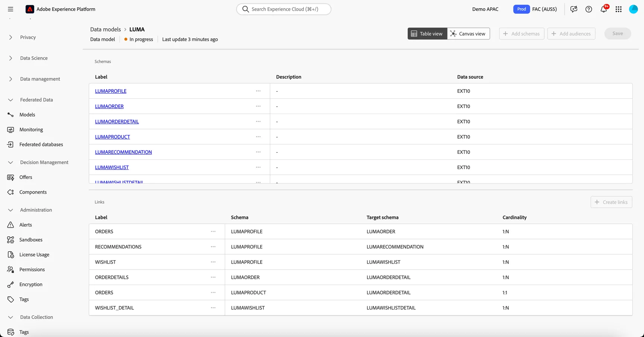Collapse the Data Collection section
Viewport: 644px width, 337px height.
(x=10, y=317)
